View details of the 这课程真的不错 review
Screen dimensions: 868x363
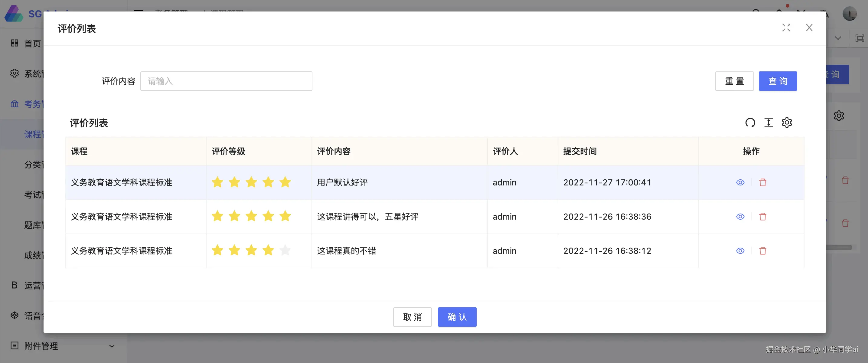tap(740, 251)
